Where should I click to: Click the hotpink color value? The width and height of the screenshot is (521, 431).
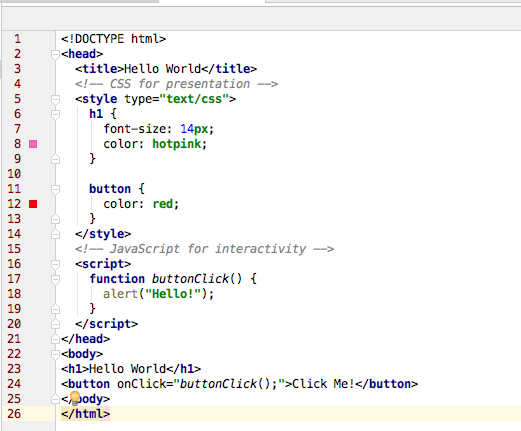click(177, 144)
